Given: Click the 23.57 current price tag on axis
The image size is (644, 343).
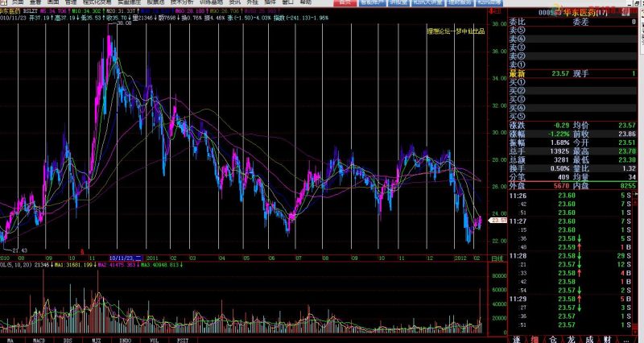Looking at the screenshot, I should 497,221.
